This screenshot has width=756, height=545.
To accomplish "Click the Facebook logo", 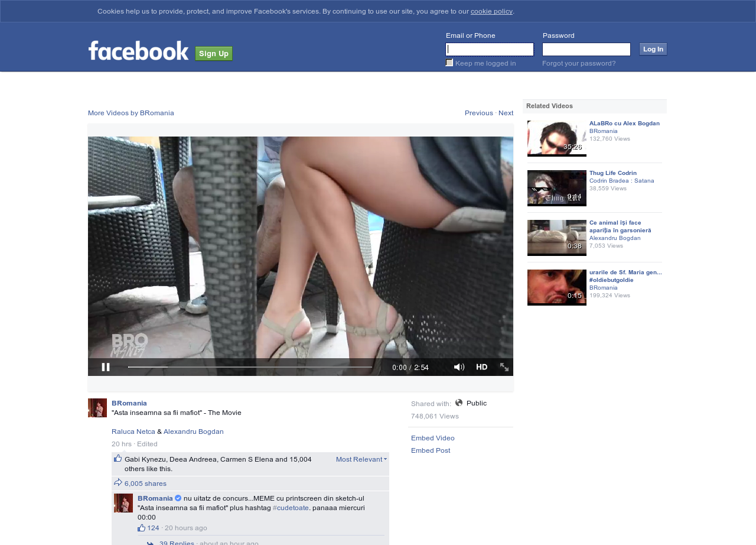I will click(x=138, y=51).
